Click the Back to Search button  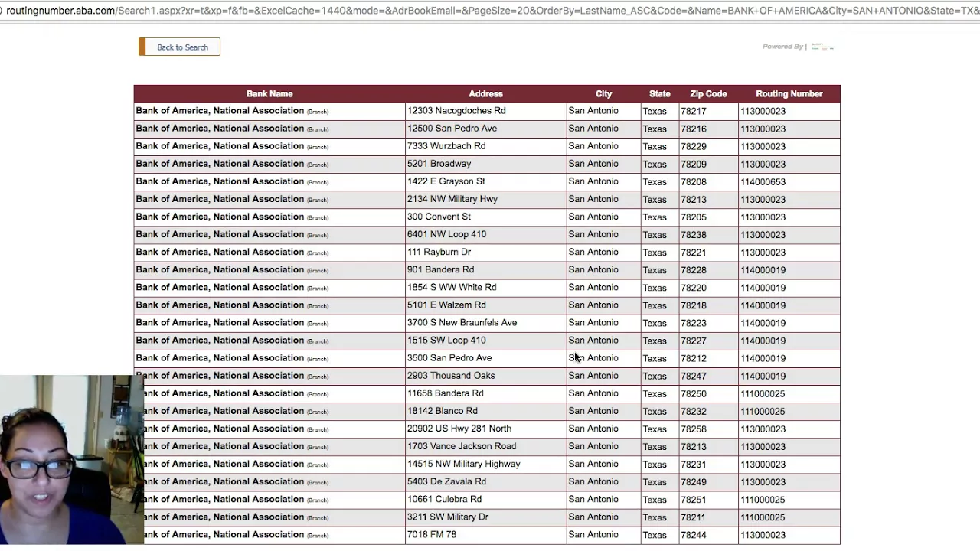coord(179,47)
